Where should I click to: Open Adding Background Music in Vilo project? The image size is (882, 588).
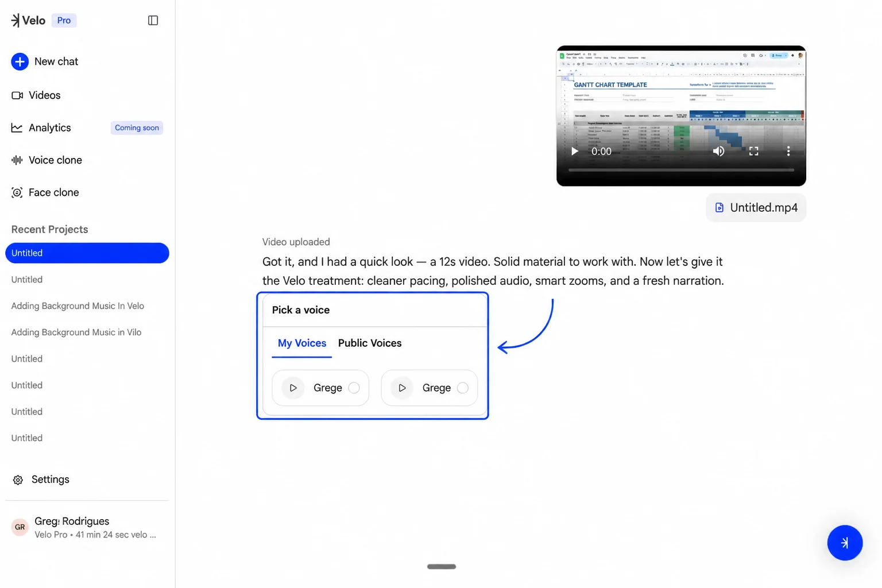pos(76,332)
